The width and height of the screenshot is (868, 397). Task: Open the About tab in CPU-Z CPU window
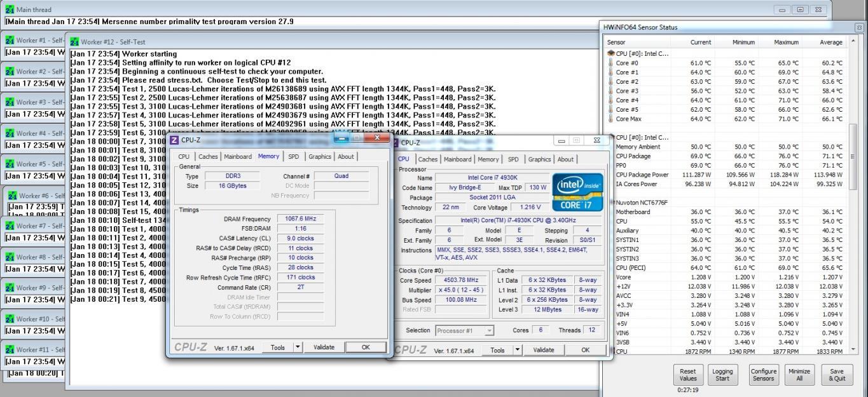pyautogui.click(x=565, y=159)
